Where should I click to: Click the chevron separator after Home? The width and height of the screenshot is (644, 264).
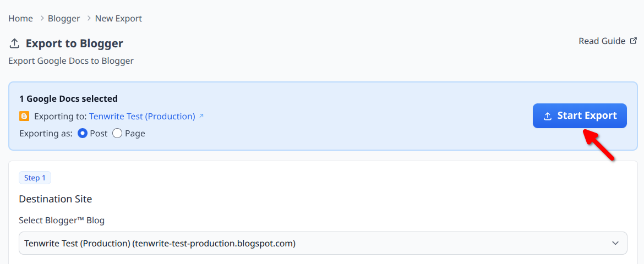[x=41, y=19]
